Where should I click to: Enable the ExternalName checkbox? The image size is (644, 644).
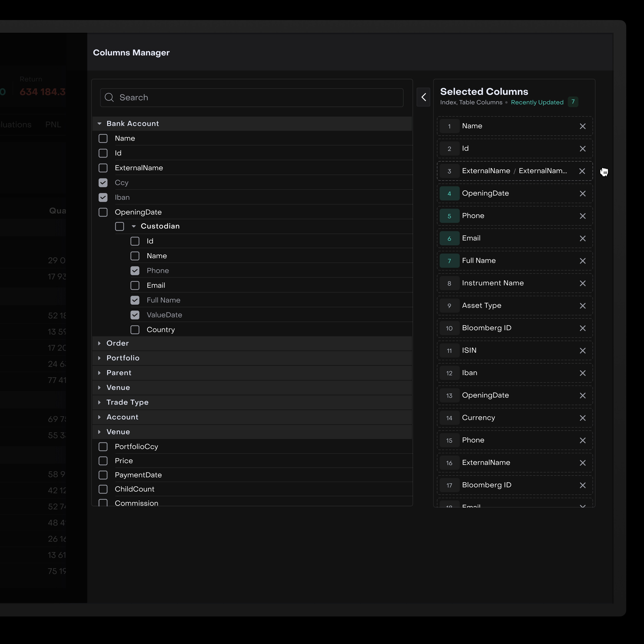(103, 168)
